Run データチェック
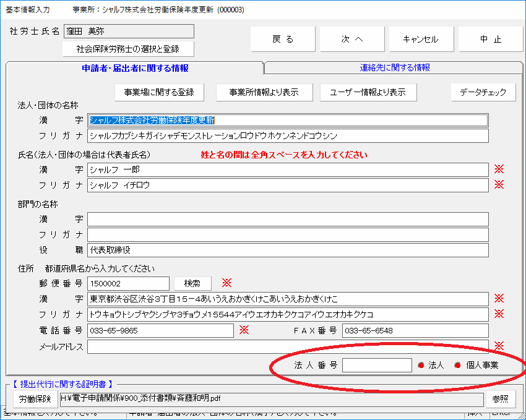Screen dimensions: 526x420 (x=483, y=92)
